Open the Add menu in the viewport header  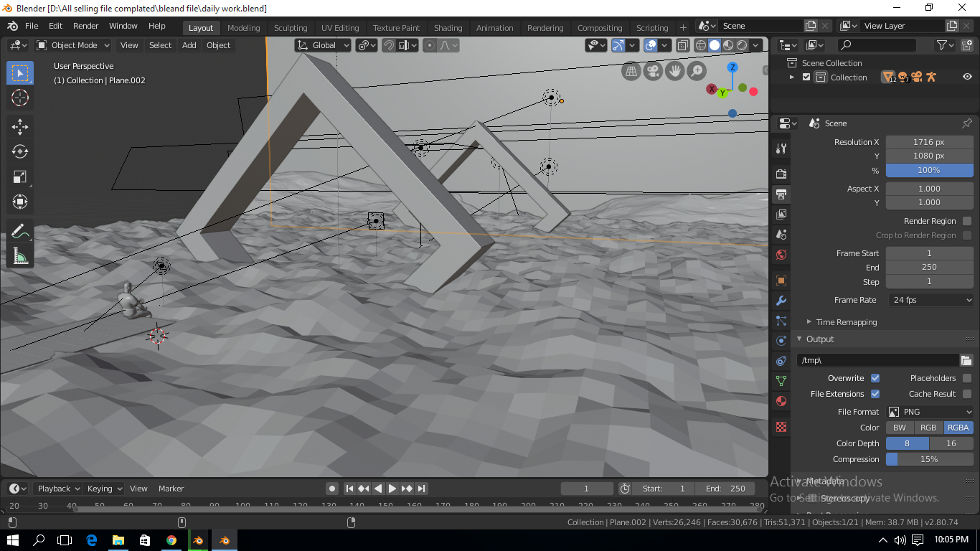[x=189, y=44]
